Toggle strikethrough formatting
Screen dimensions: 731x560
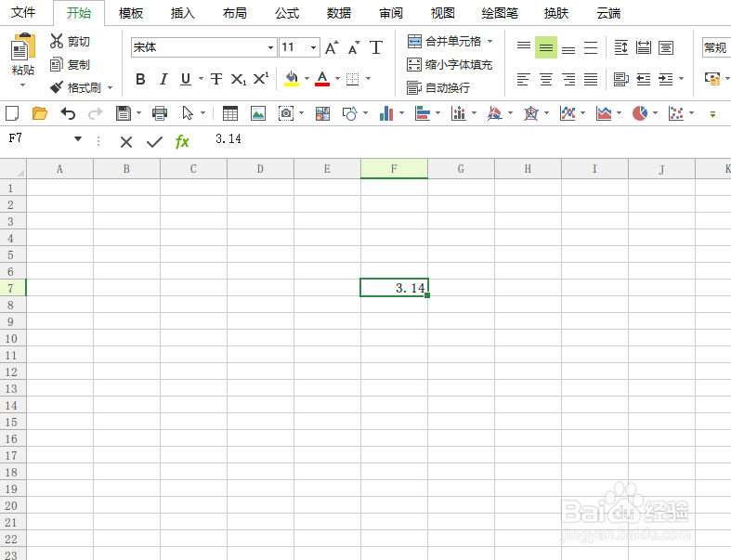point(215,79)
